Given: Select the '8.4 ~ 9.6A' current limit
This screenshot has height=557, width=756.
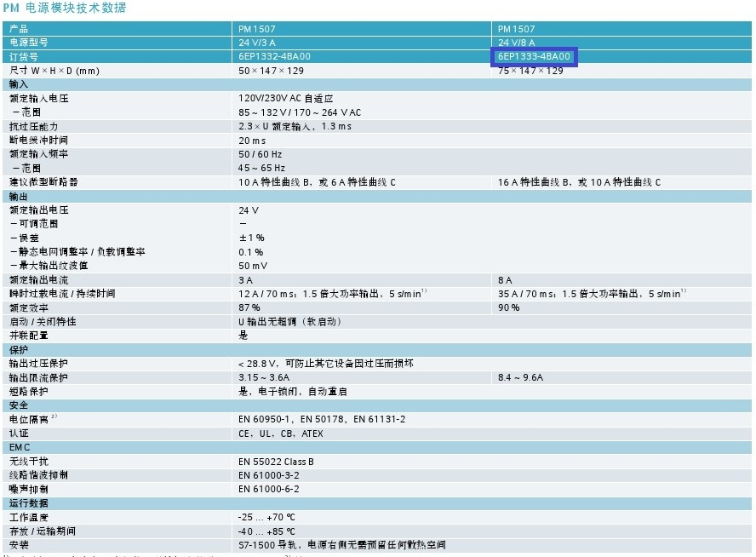Looking at the screenshot, I should coord(520,377).
